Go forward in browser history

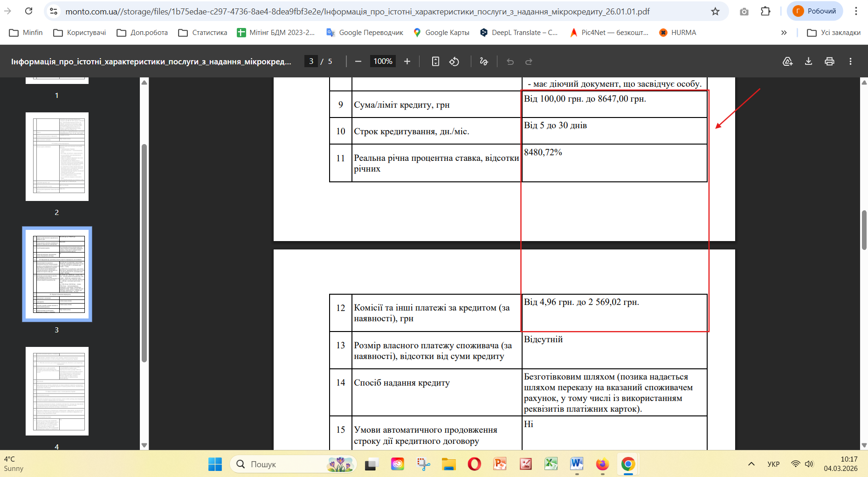[x=8, y=11]
